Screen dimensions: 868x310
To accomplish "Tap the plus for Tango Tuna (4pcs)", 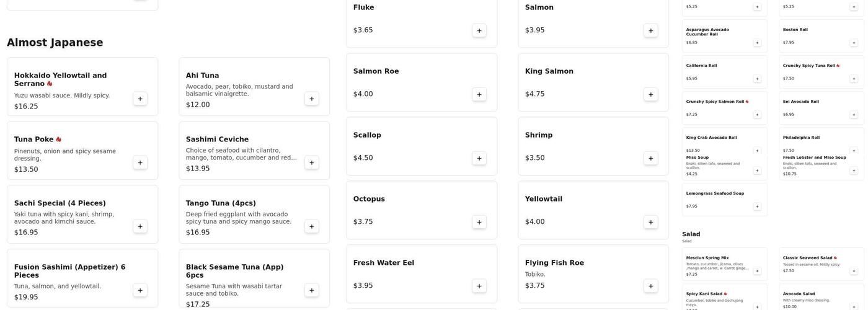I will [x=312, y=226].
